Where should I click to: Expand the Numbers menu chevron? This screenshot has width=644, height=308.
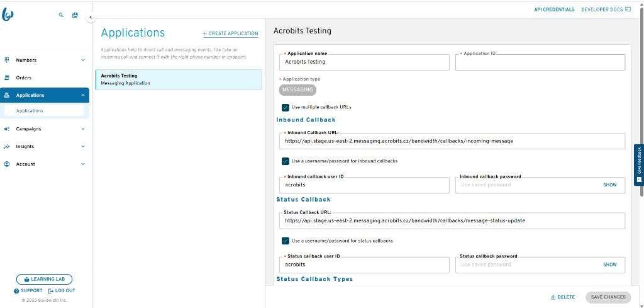tap(83, 60)
